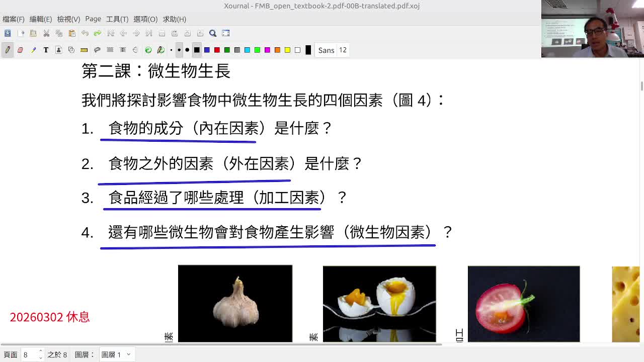Open the color chooser black button

tap(308, 50)
